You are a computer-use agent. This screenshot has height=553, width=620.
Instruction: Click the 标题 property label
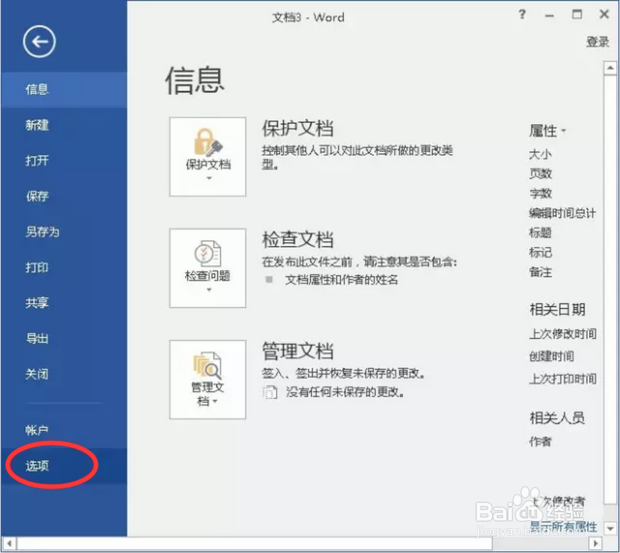coord(540,232)
